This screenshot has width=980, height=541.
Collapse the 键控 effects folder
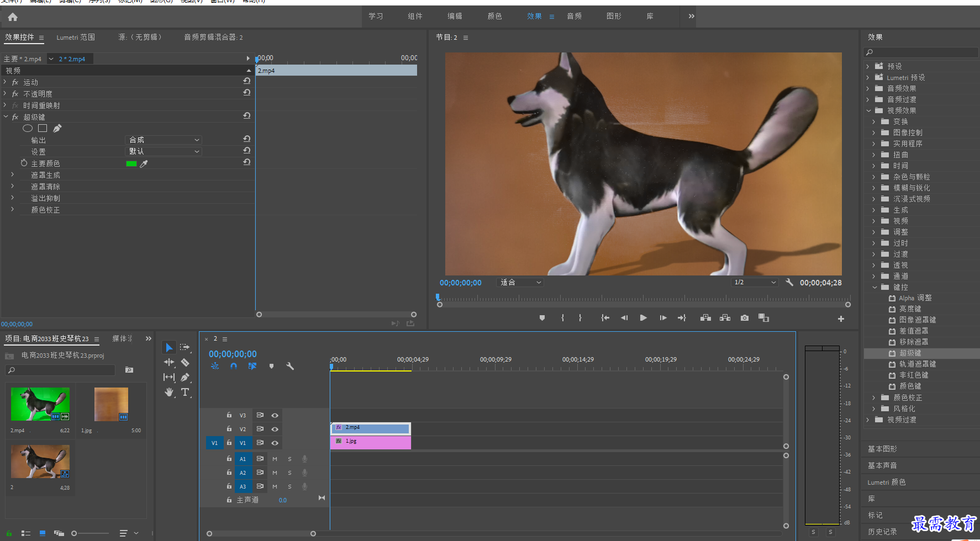[x=874, y=287]
